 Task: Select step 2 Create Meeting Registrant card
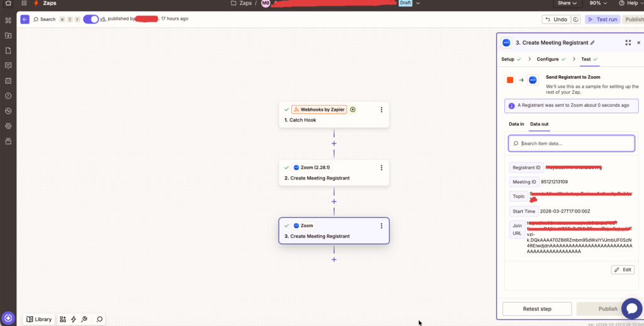pos(333,172)
